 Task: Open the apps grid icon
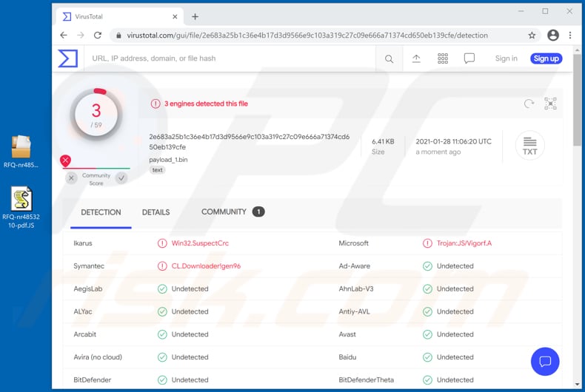443,58
